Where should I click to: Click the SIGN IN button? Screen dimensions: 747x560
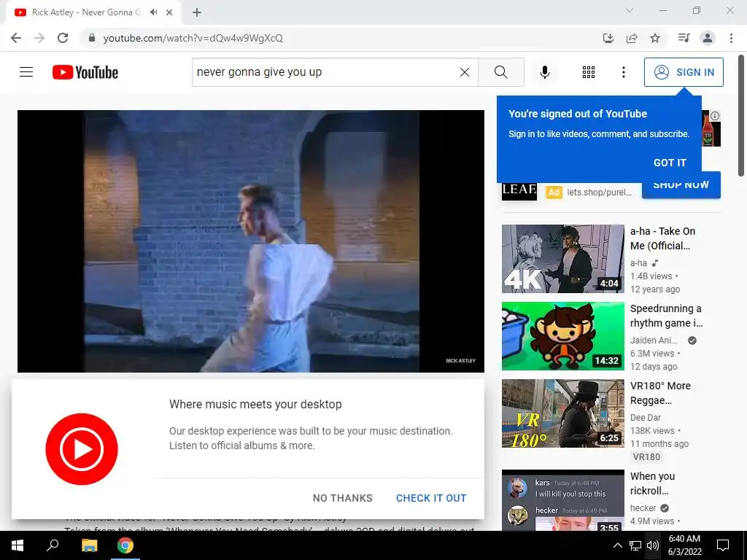[x=684, y=72]
